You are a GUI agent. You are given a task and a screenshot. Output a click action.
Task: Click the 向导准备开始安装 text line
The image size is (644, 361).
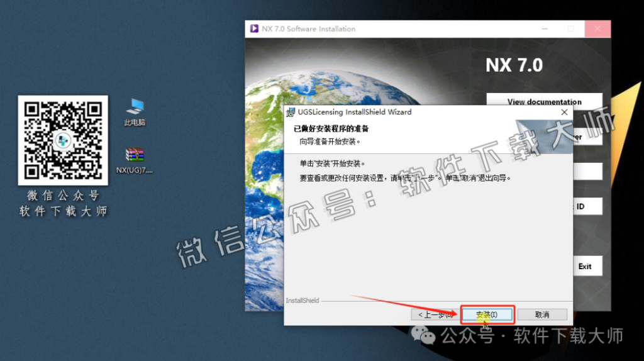pos(330,142)
